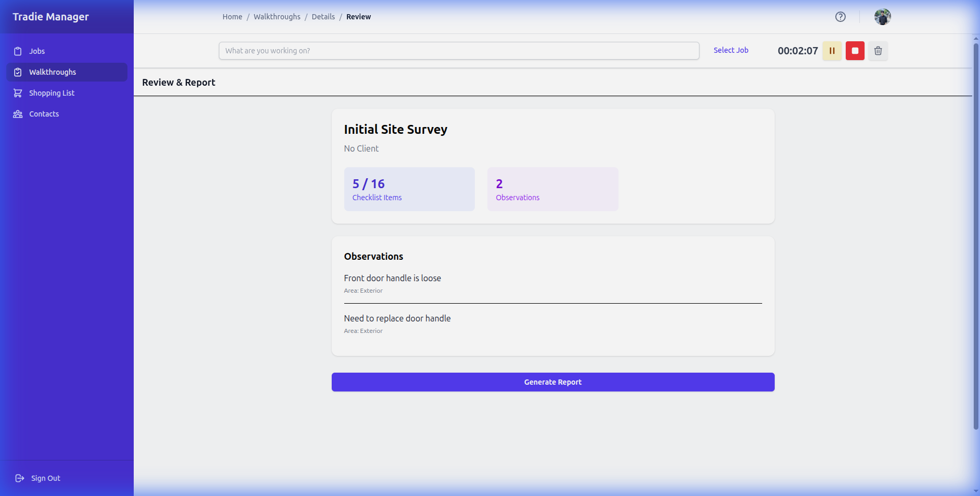Open Walkthroughs from the breadcrumb trail
The height and width of the screenshot is (496, 980).
click(277, 16)
